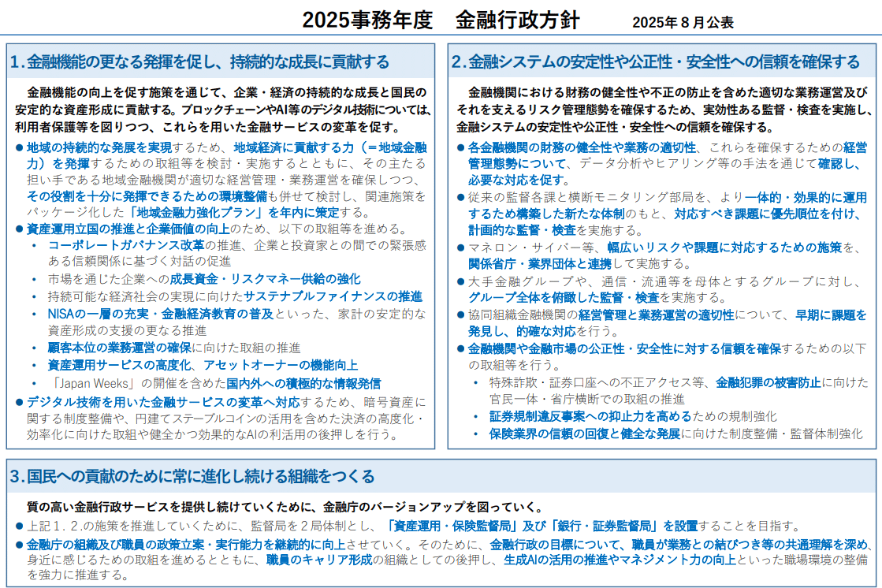The height and width of the screenshot is (588, 882).
Task: Click the phrase 'その役割を十分に発揮できるための環境整備'
Action: coord(147,196)
